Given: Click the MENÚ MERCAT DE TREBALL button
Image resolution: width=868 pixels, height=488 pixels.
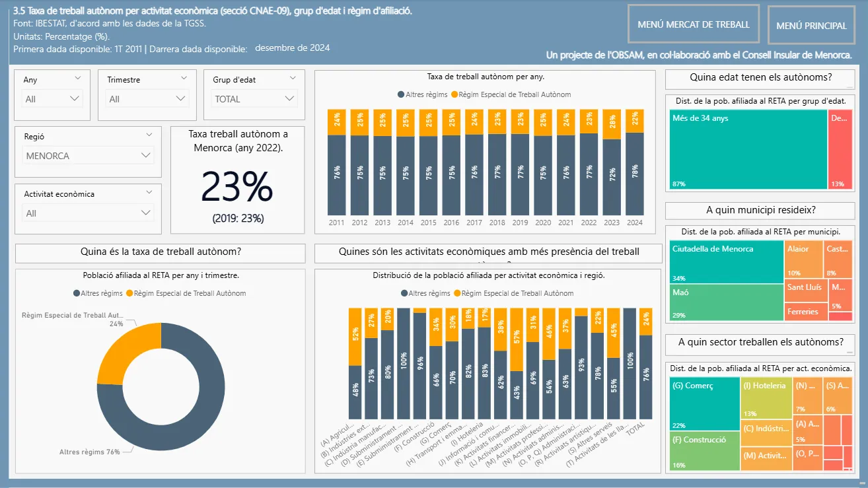Looking at the screenshot, I should (x=694, y=24).
